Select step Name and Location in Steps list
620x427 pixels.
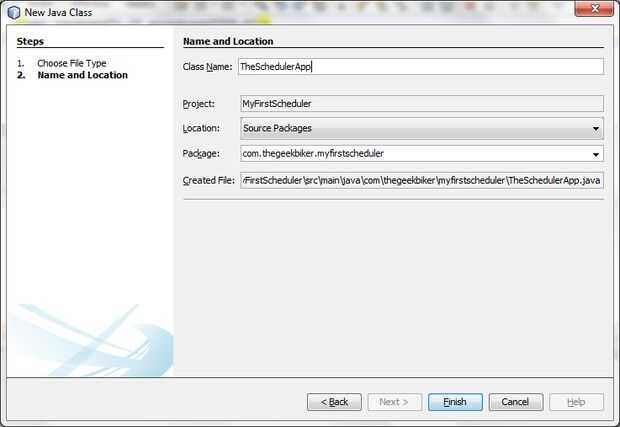pyautogui.click(x=83, y=75)
